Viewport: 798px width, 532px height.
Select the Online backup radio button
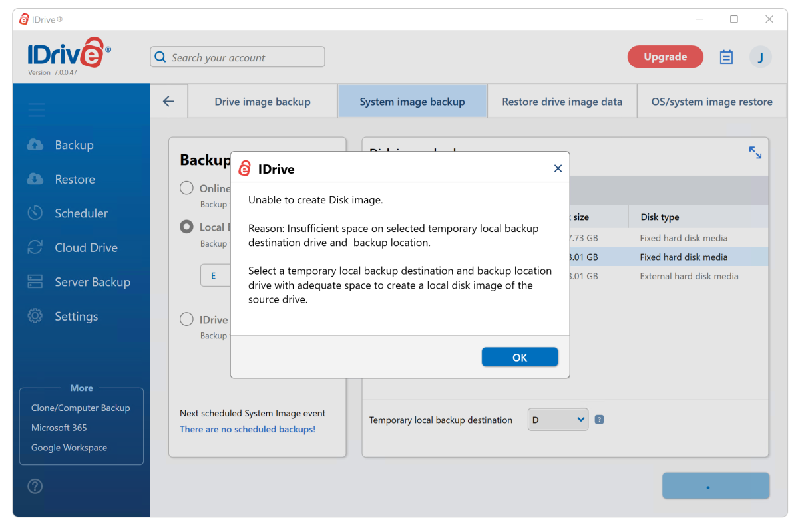(x=187, y=188)
